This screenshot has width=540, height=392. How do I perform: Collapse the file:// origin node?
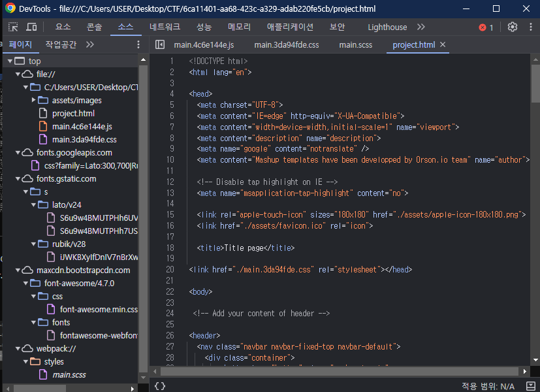[x=18, y=74]
